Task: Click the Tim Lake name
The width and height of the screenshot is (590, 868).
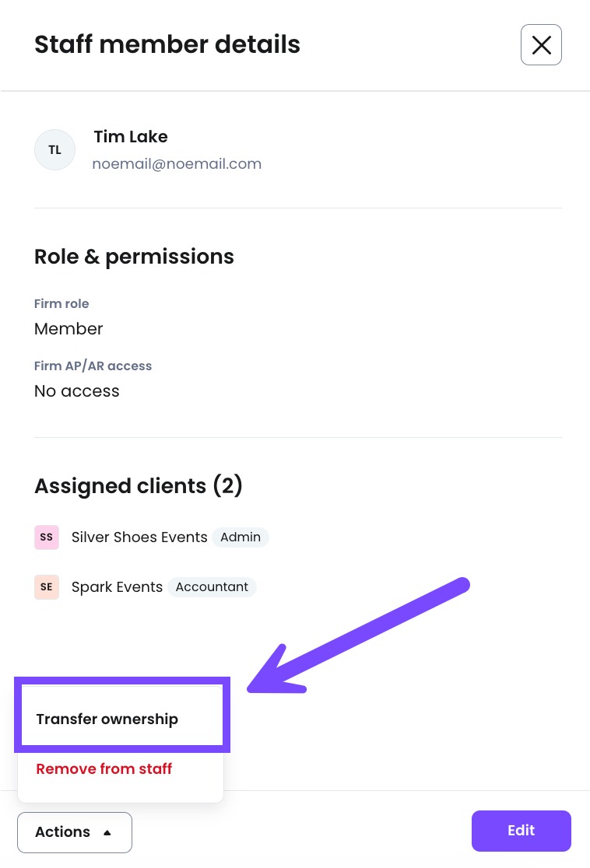Action: click(131, 136)
